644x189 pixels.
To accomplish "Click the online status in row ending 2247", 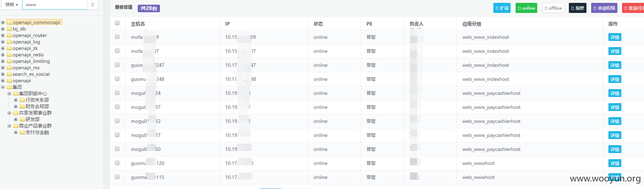I will (320, 65).
